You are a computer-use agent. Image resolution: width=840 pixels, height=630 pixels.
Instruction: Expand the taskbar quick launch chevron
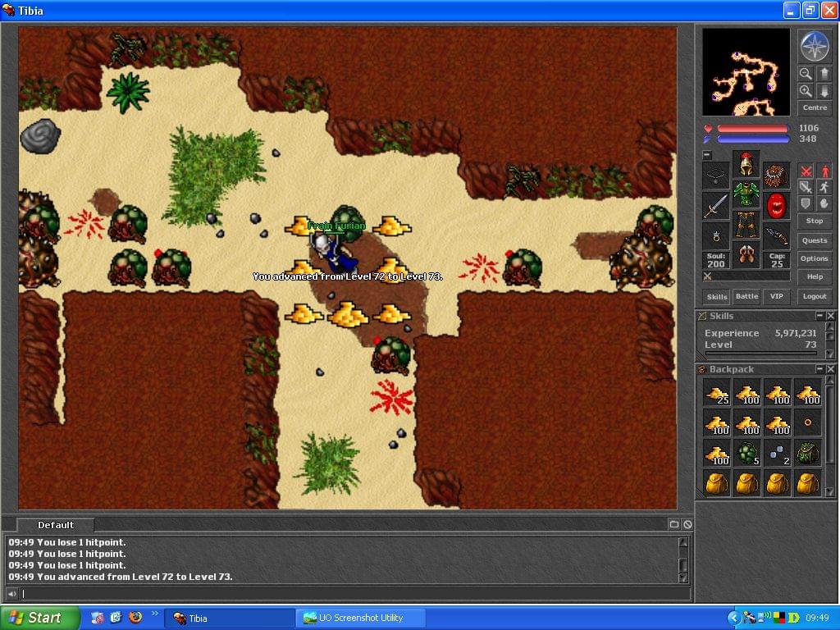click(155, 614)
